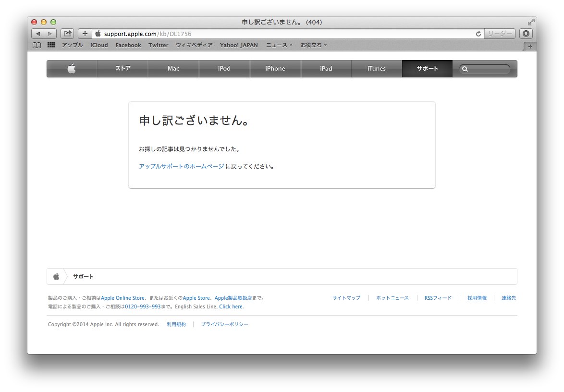Click the 0120-993-993 phone link
564x392 pixels.
click(x=143, y=307)
